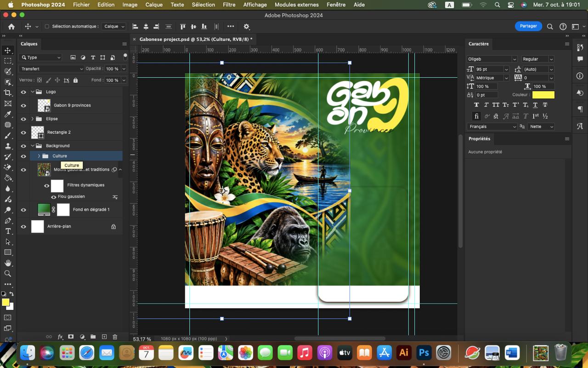The height and width of the screenshot is (368, 588).
Task: Open the Calque auto-select dropdown
Action: [x=113, y=27]
